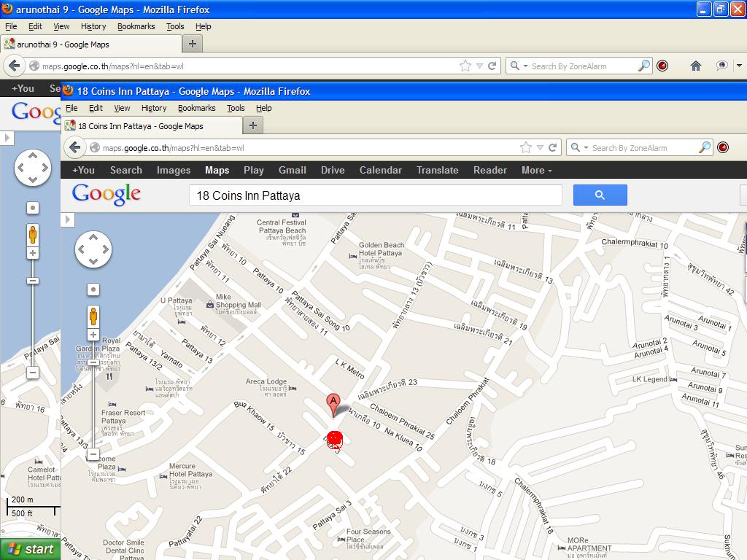Click blue Google Maps search button
This screenshot has width=747, height=560.
(x=600, y=195)
